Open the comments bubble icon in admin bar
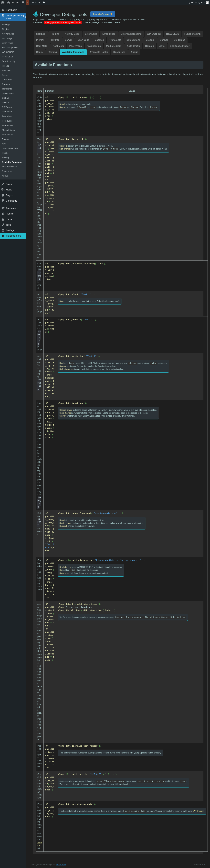 23,2
